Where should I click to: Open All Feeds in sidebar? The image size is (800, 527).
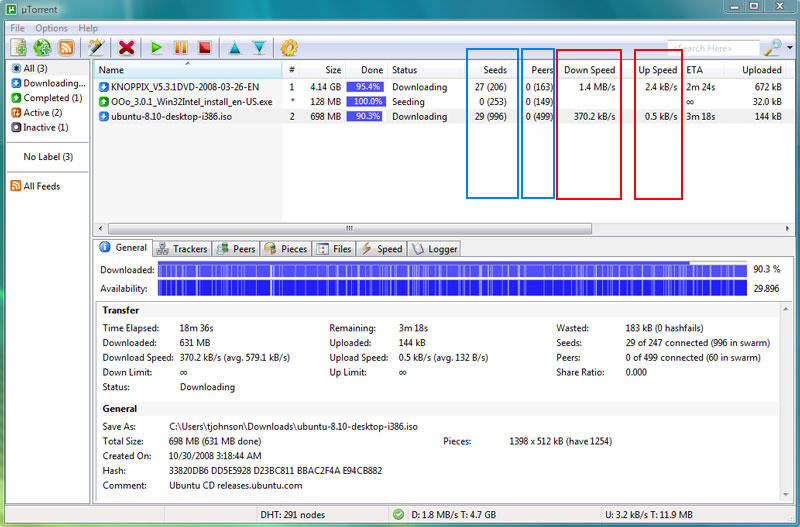tap(35, 186)
